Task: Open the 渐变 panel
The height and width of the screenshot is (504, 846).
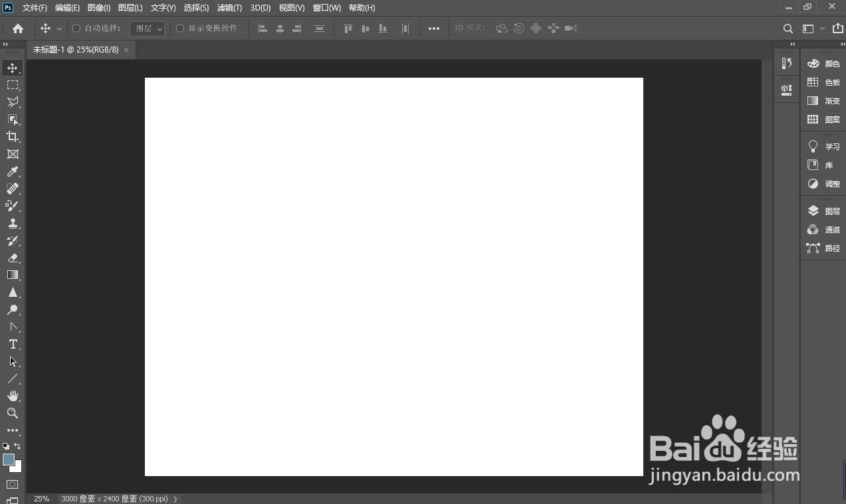Action: pyautogui.click(x=823, y=101)
